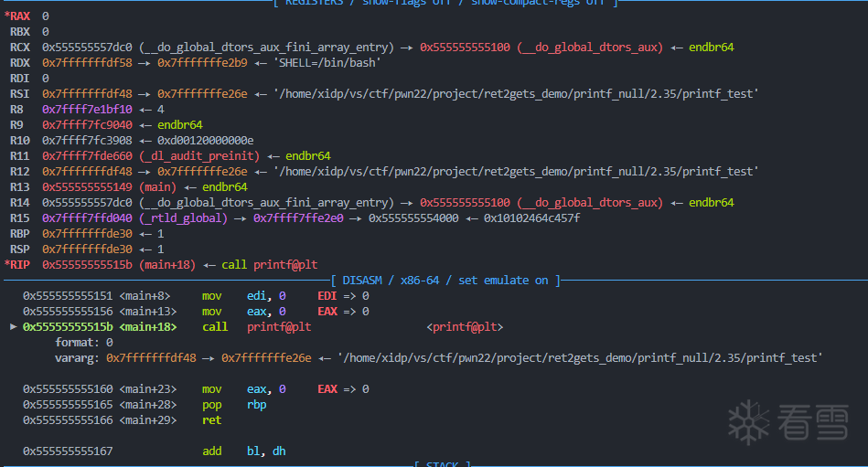Viewport: 868px width, 467px height.
Task: Select the RCX register name
Action: point(20,47)
